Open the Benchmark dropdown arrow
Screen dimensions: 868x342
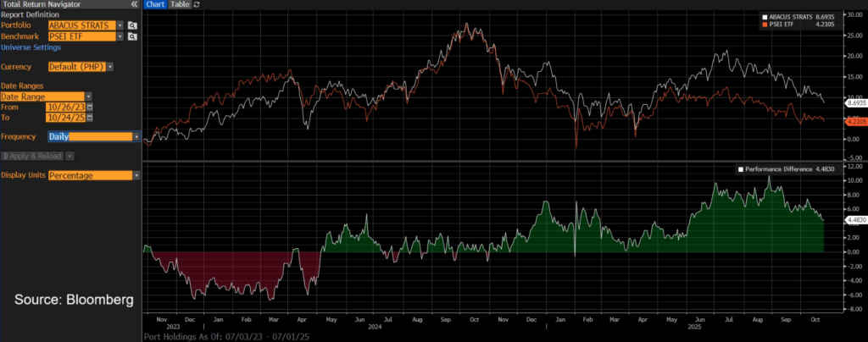[x=120, y=36]
